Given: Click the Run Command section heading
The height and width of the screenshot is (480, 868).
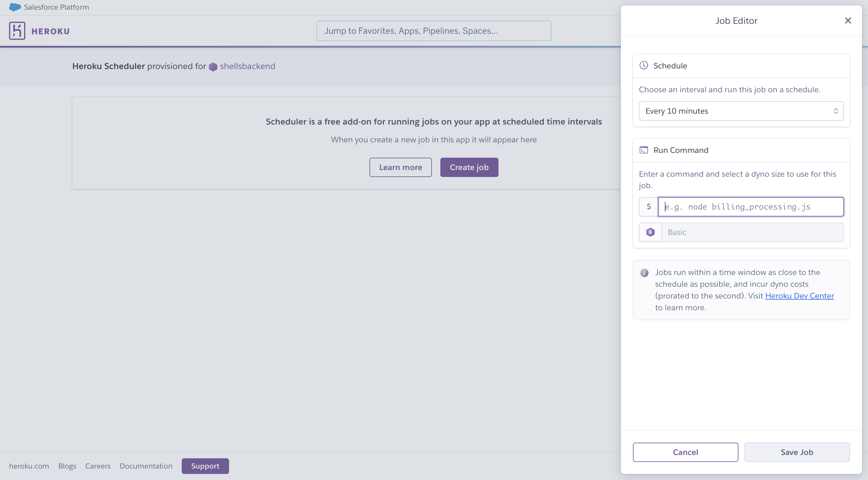Looking at the screenshot, I should click(681, 150).
